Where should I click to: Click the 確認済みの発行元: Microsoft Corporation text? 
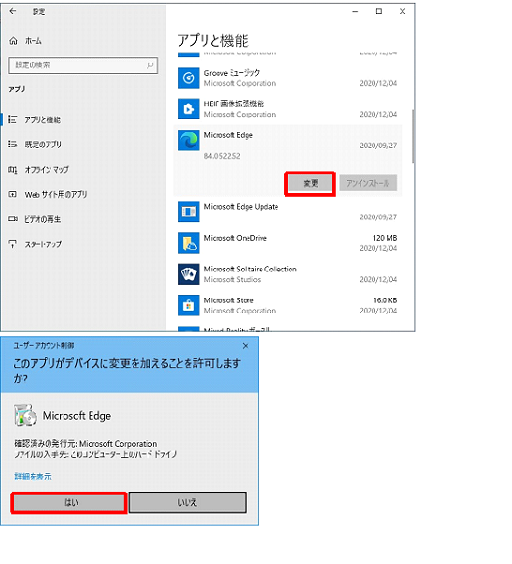(x=86, y=444)
